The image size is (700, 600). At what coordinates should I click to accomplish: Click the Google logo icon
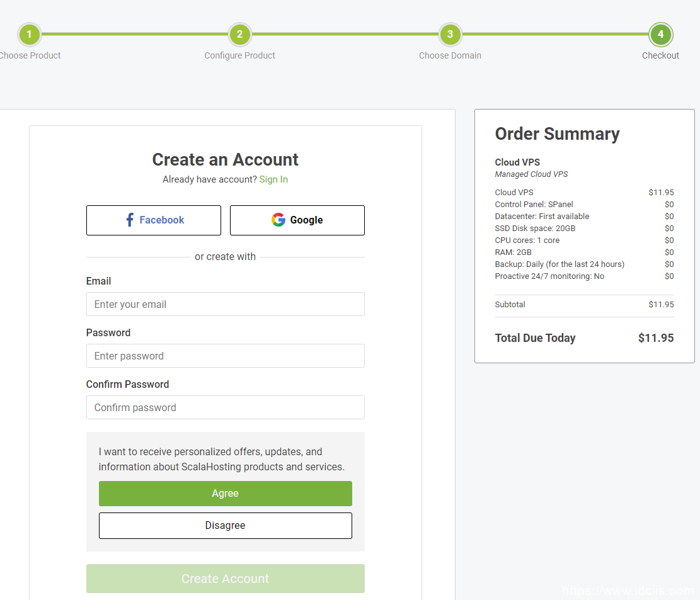pyautogui.click(x=278, y=220)
